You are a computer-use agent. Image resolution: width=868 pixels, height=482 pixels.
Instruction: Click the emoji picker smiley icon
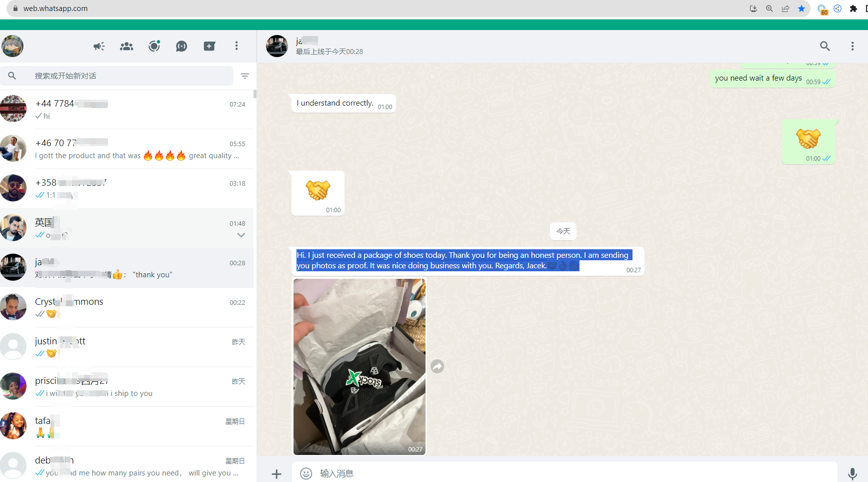pyautogui.click(x=306, y=473)
